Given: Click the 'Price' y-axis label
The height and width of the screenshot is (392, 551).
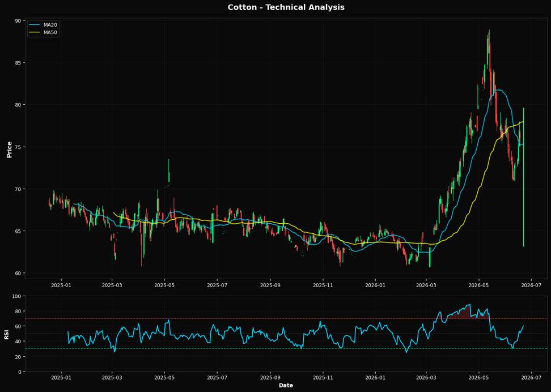Looking at the screenshot, I should pos(10,150).
